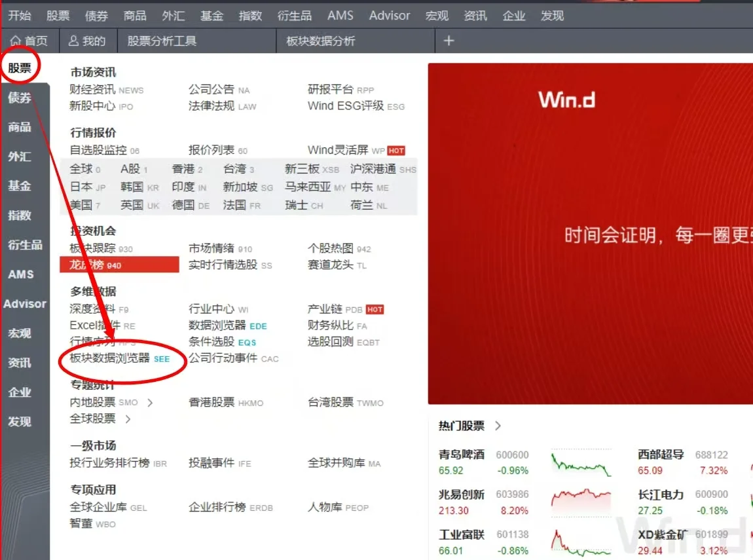Open 新股中心 IPO
This screenshot has width=753, height=560.
[x=101, y=105]
